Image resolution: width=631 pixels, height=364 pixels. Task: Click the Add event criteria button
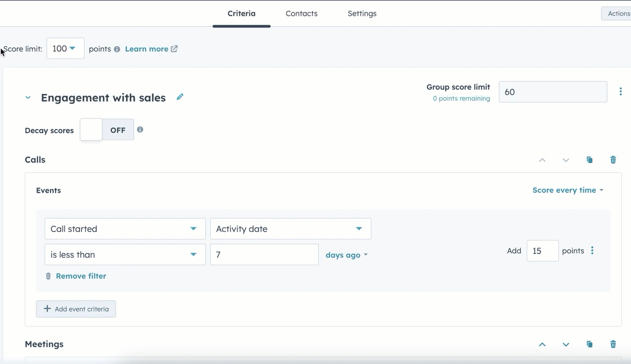[76, 309]
